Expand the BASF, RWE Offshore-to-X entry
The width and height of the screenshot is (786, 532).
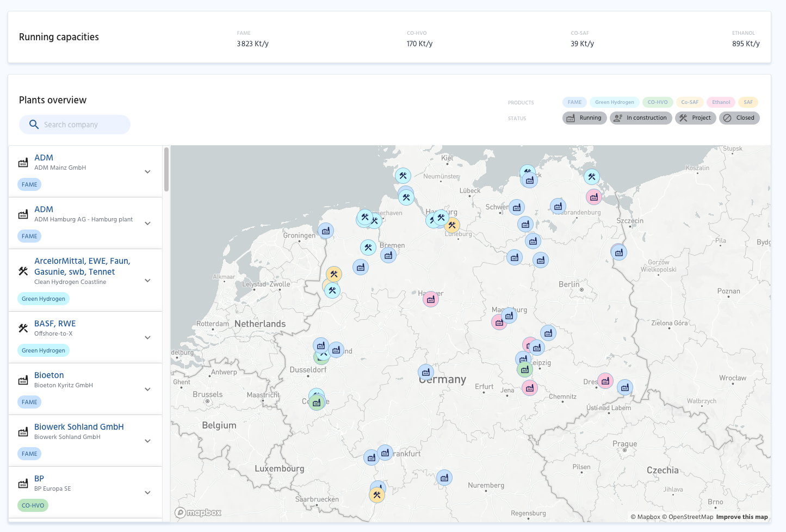click(147, 338)
